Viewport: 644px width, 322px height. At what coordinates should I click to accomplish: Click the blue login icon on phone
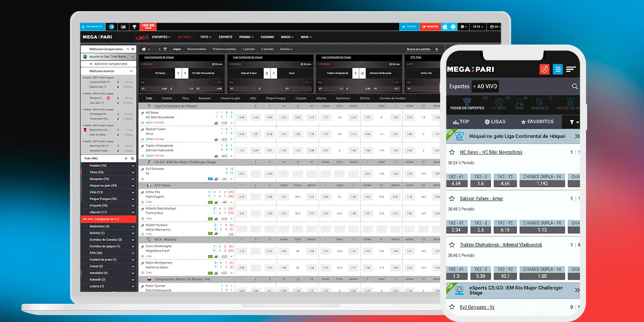[x=558, y=69]
